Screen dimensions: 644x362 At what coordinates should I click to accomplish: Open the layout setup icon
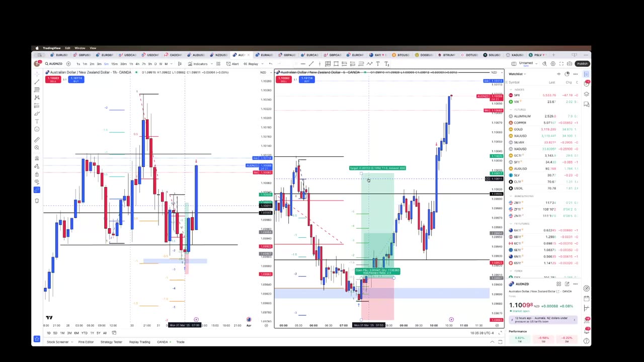point(514,64)
